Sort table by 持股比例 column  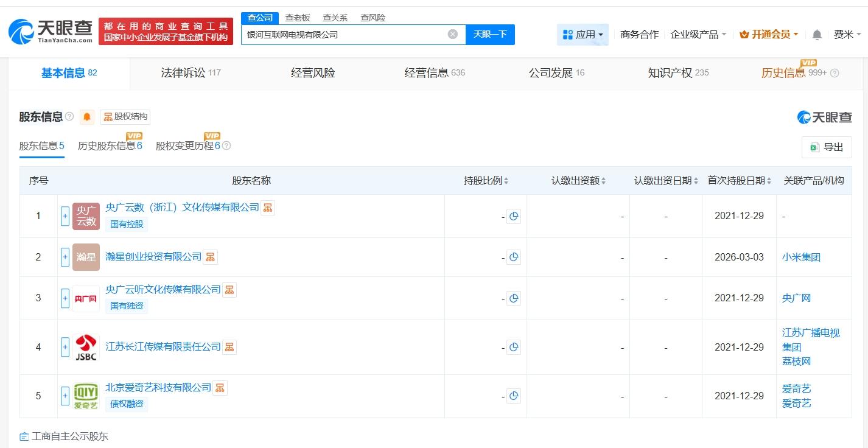(486, 181)
